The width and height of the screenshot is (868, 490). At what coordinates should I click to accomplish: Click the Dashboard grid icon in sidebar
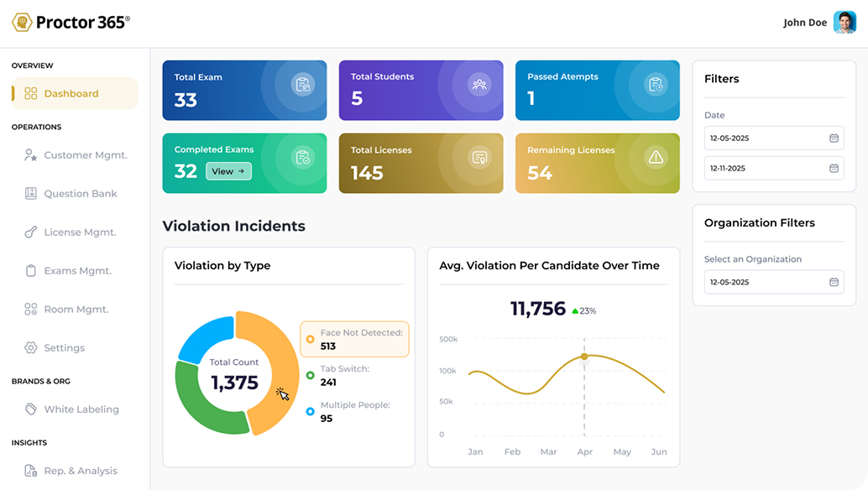[31, 93]
